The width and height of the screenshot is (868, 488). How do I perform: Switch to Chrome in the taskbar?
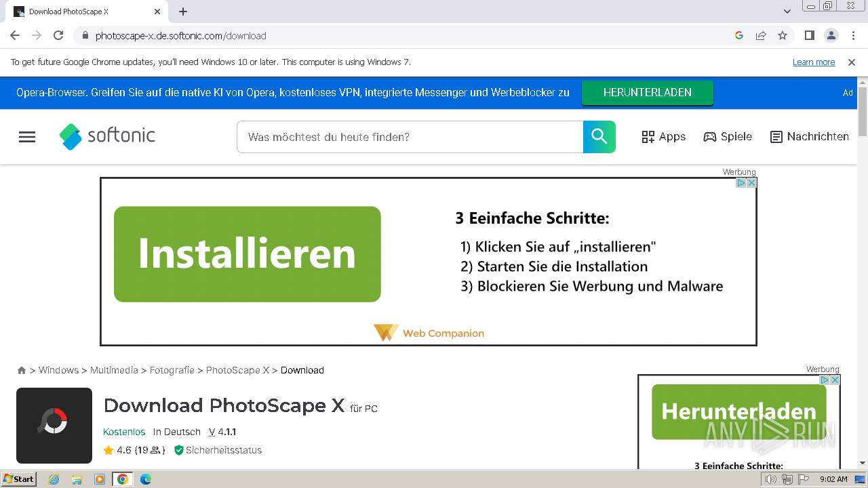pyautogui.click(x=123, y=479)
